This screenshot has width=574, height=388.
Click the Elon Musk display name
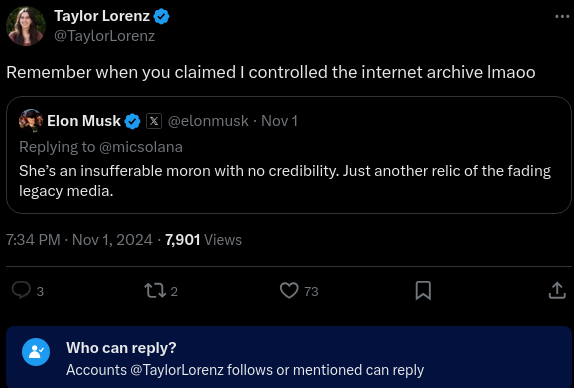[84, 121]
